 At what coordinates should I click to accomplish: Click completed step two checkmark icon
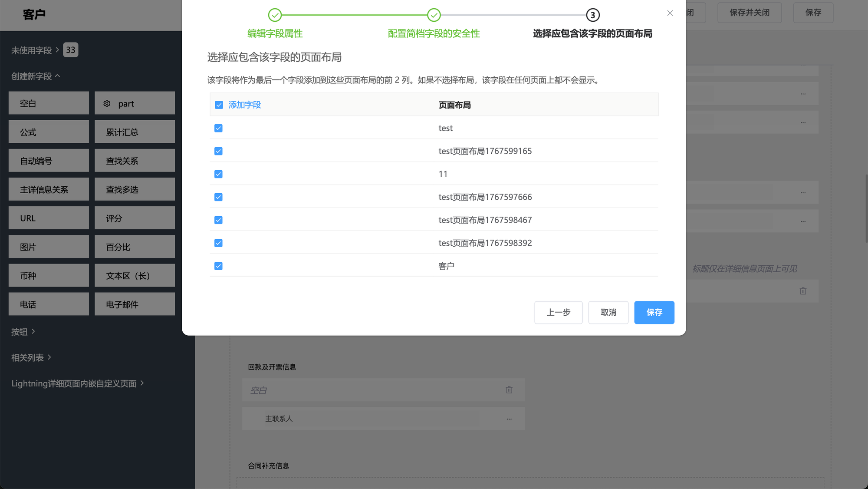[x=434, y=15]
